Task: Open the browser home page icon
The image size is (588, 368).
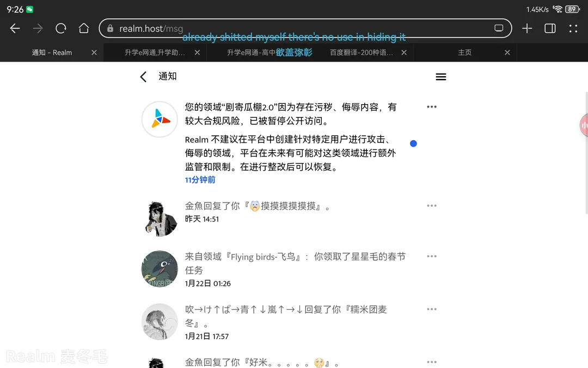Action: [84, 28]
